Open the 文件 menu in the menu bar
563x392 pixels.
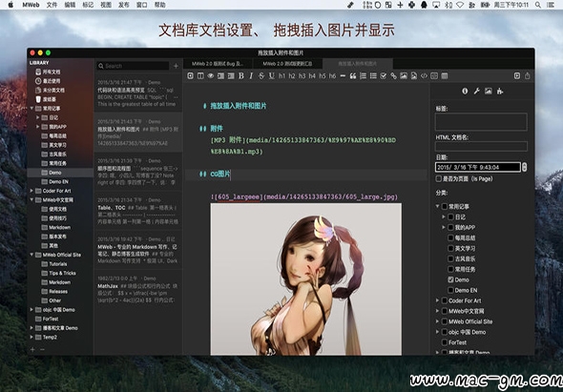click(52, 5)
